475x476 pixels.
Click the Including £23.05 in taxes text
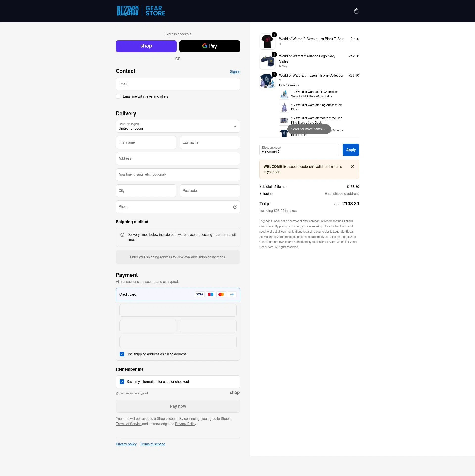pyautogui.click(x=278, y=211)
